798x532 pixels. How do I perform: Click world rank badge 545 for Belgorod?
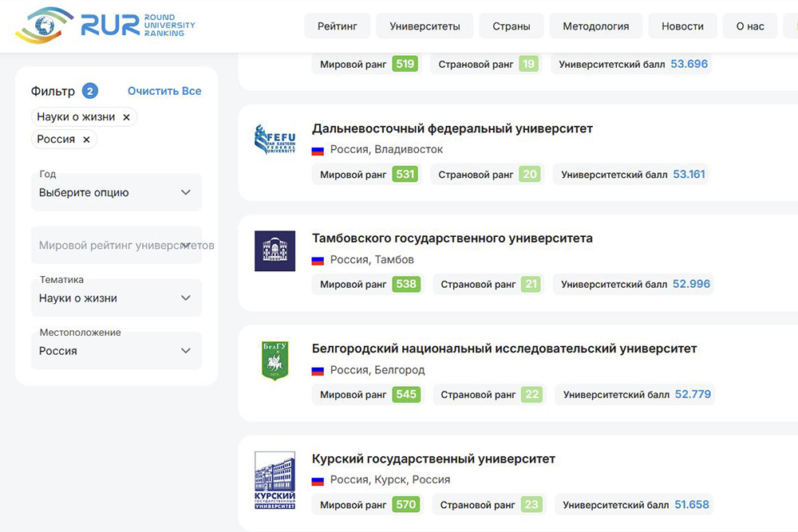coord(406,394)
